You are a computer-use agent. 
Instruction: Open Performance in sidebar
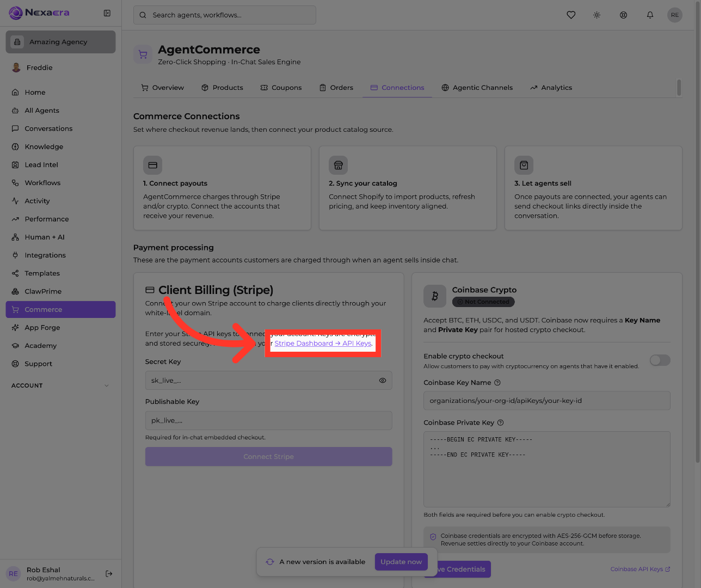click(x=60, y=219)
